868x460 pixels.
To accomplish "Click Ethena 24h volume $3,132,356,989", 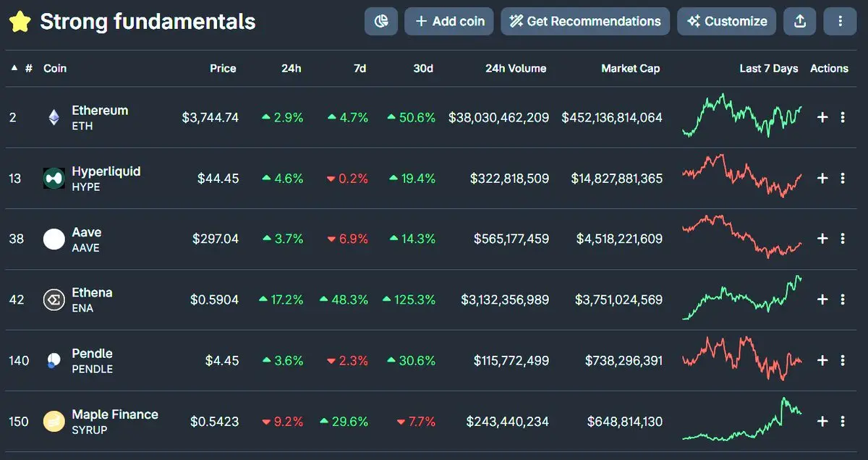I will pos(505,299).
